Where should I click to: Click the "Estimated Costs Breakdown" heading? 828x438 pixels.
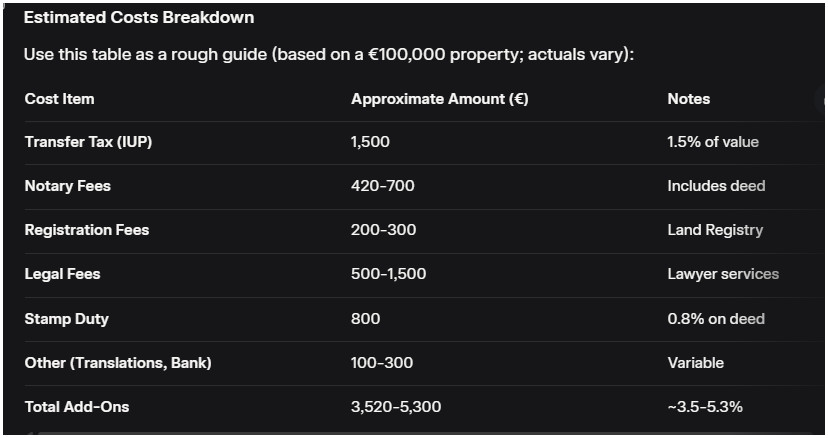coord(139,17)
